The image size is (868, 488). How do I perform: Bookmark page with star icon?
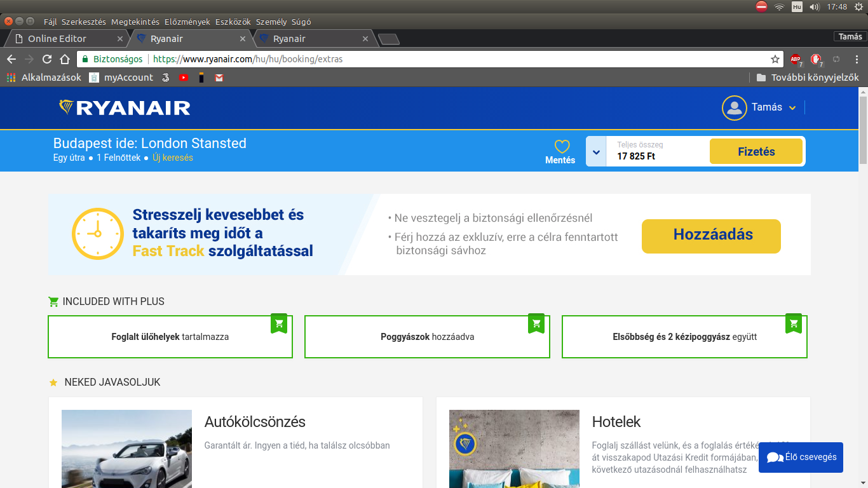pos(775,59)
